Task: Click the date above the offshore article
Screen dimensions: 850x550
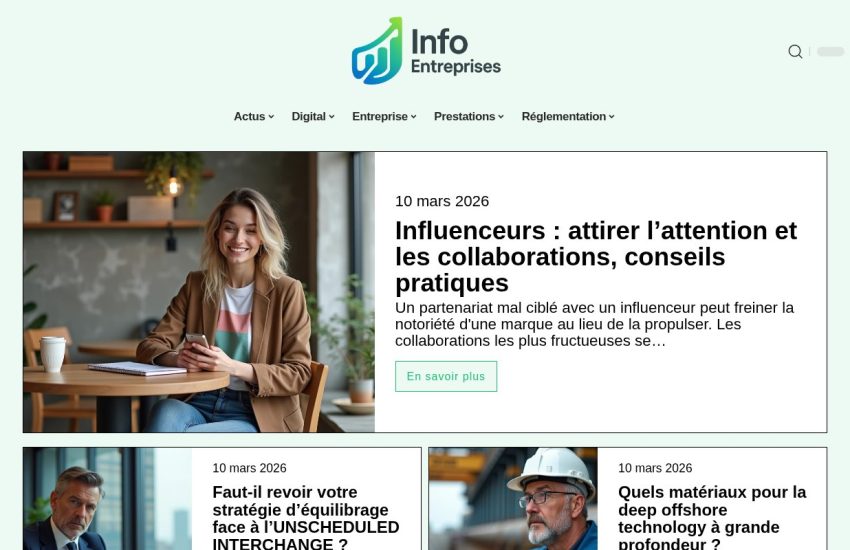Action: coord(655,468)
